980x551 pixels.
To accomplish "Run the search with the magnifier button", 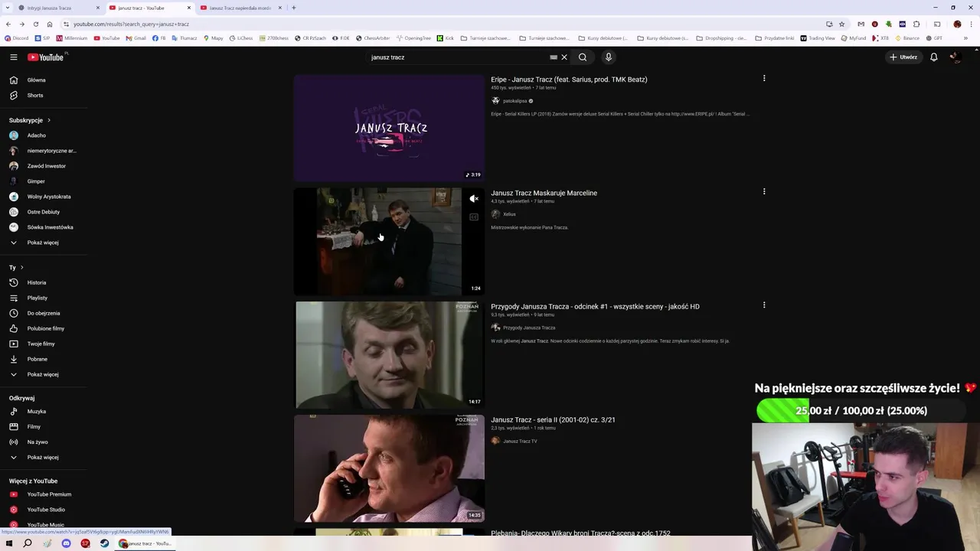I will [x=583, y=57].
